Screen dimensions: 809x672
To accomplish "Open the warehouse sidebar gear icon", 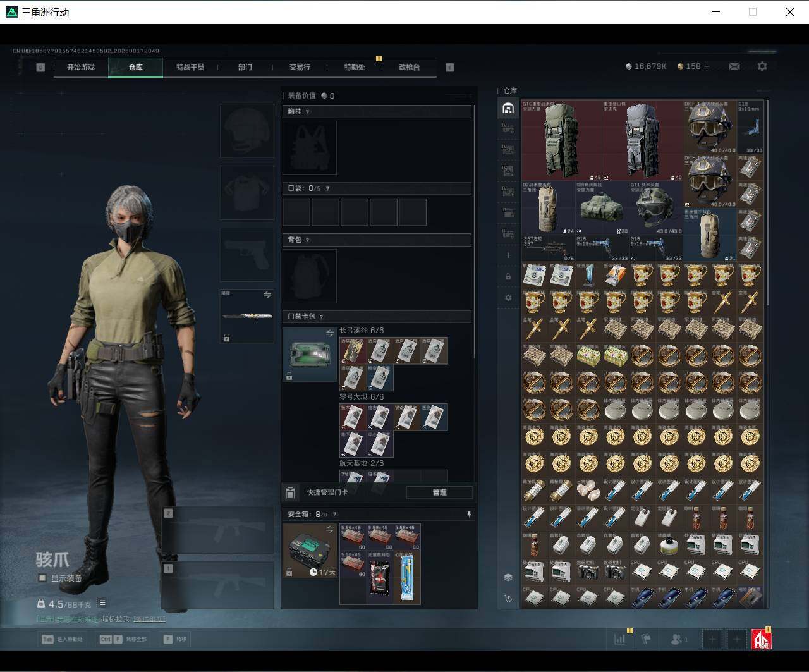I will tap(508, 297).
